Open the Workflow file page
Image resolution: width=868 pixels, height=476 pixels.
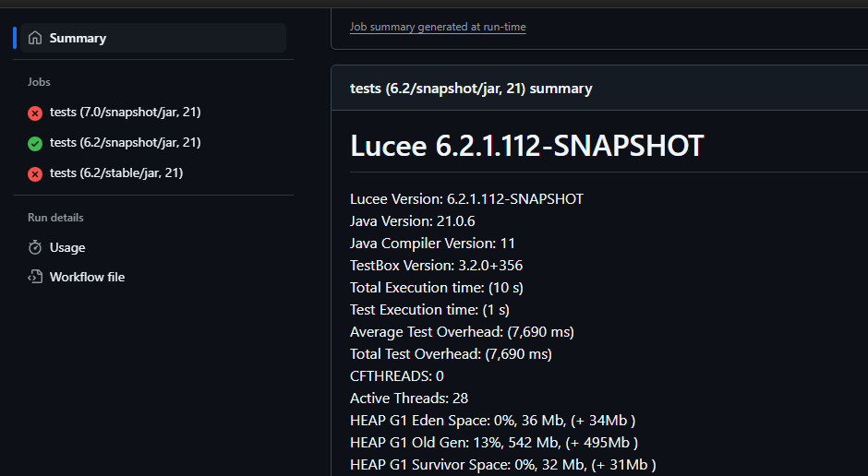(x=87, y=277)
